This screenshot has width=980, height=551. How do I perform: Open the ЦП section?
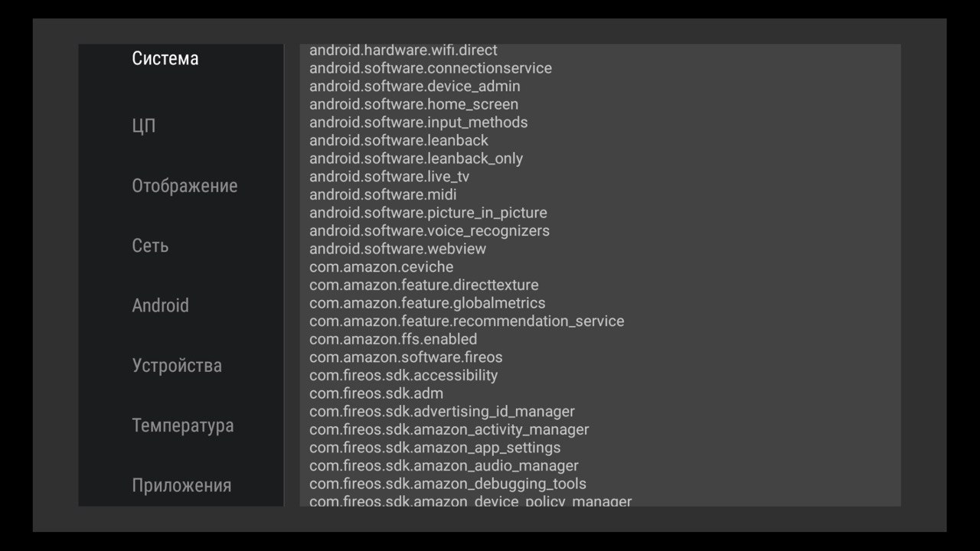[x=144, y=126]
